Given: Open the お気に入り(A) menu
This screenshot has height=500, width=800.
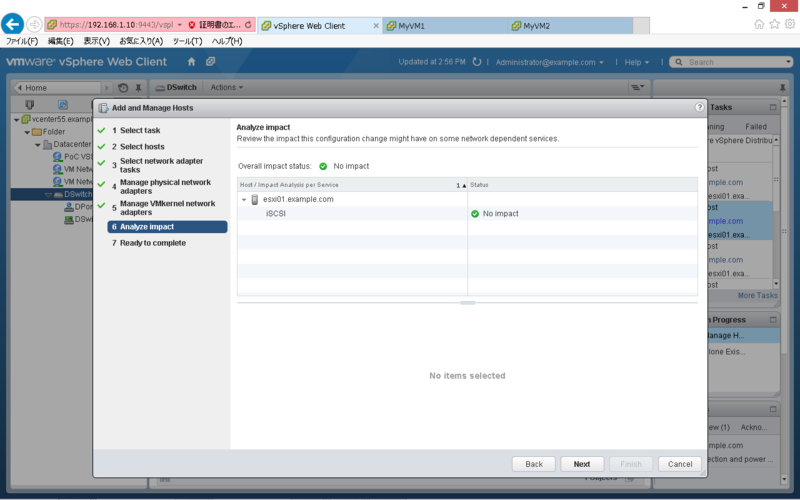Looking at the screenshot, I should click(141, 41).
